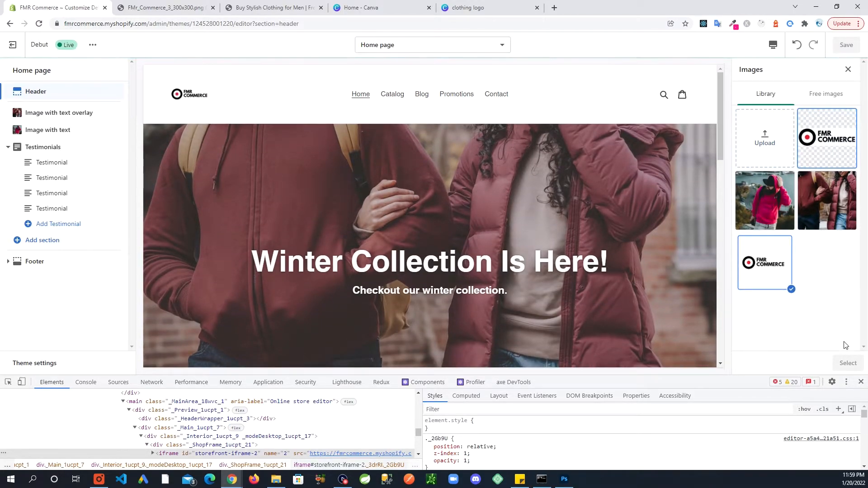Click the Save button
The height and width of the screenshot is (488, 868).
tap(846, 45)
